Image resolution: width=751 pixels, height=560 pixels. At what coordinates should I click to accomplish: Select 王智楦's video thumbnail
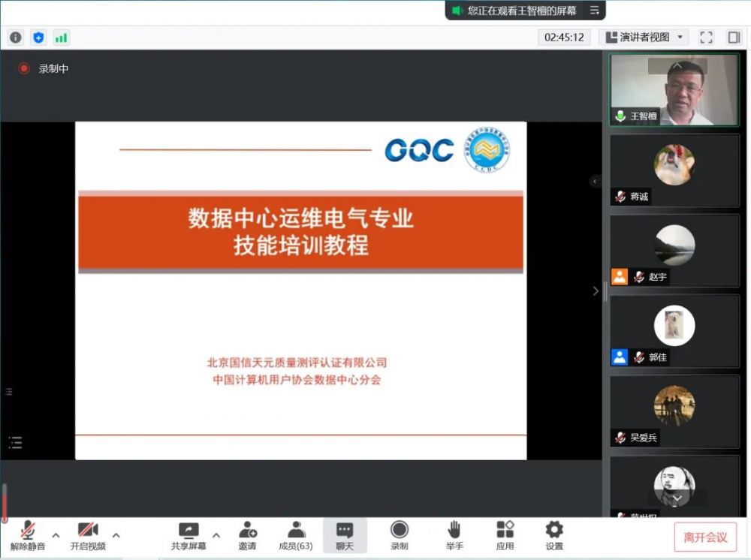point(674,89)
